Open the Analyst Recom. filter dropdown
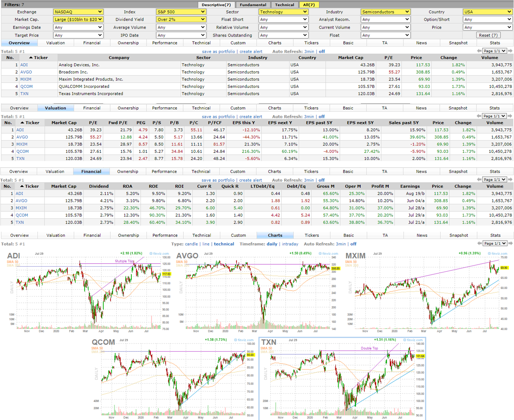The width and height of the screenshot is (514, 420). (386, 19)
